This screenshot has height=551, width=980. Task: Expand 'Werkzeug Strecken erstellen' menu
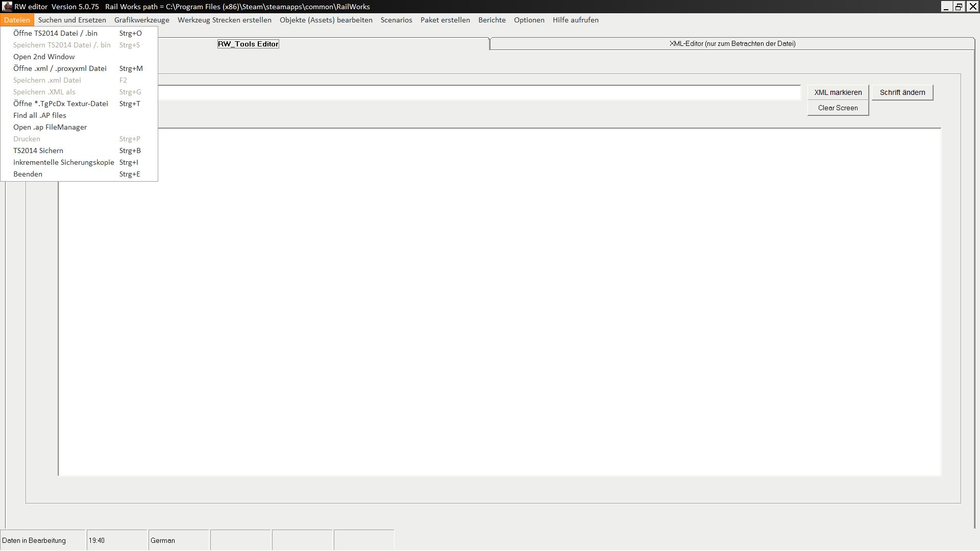click(x=225, y=20)
